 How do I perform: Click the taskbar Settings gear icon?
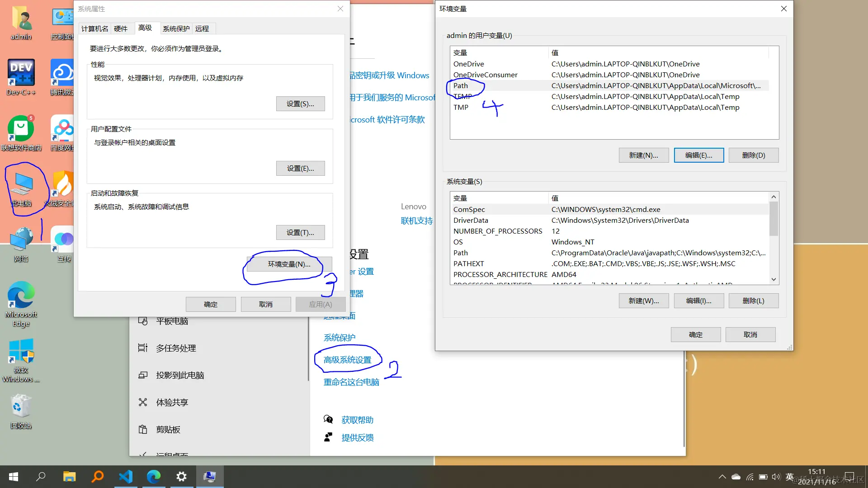tap(181, 477)
